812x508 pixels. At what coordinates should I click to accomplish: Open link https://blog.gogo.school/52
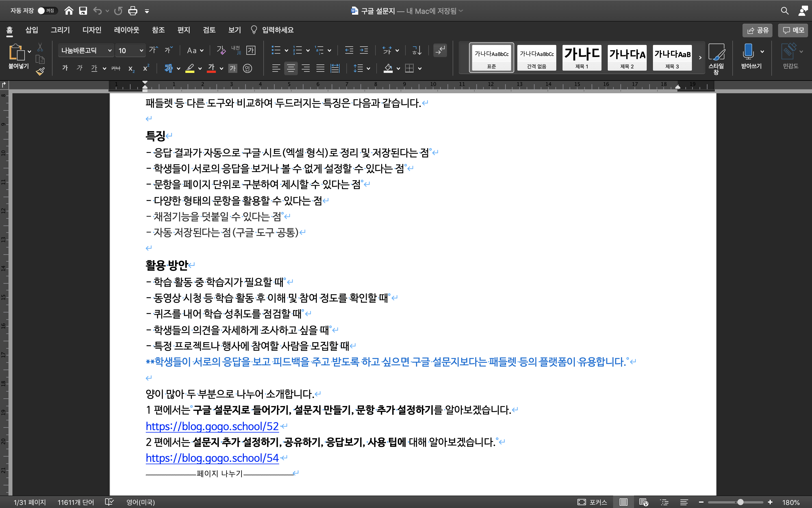coord(212,426)
